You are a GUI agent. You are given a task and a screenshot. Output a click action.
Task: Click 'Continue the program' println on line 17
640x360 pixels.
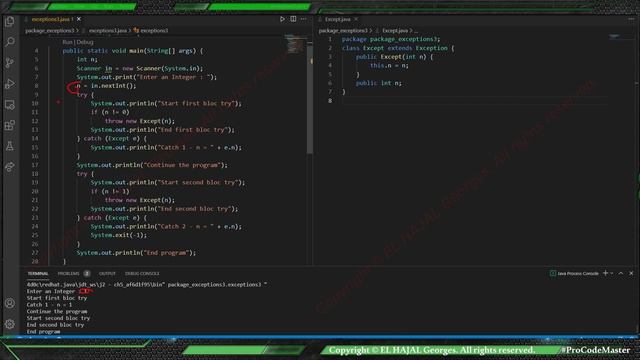pos(152,165)
